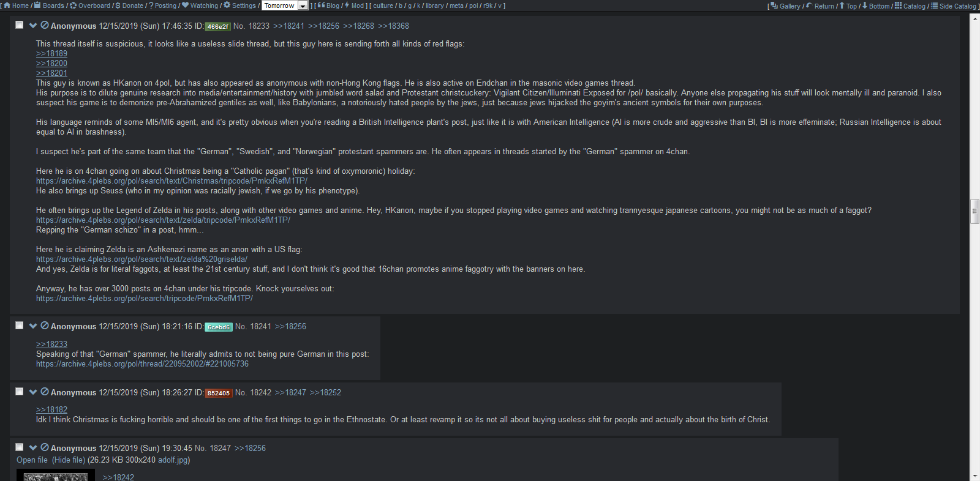Open the Catalog grid icon

click(898, 6)
